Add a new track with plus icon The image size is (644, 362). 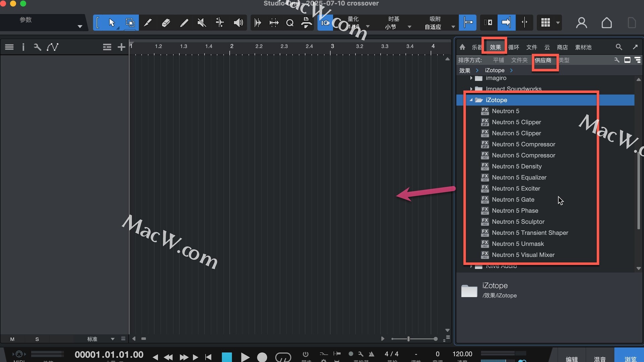pos(121,47)
